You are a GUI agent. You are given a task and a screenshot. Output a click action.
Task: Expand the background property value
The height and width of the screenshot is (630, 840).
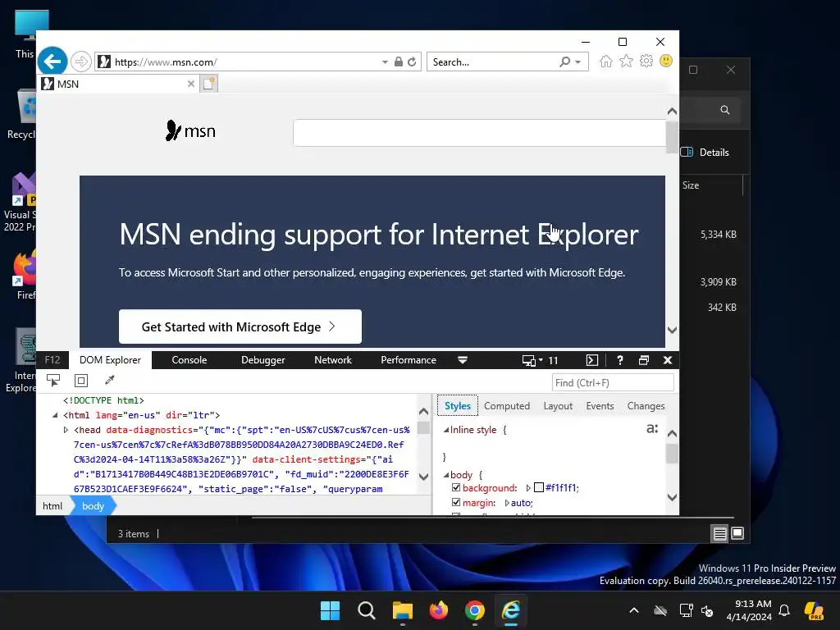pyautogui.click(x=528, y=488)
